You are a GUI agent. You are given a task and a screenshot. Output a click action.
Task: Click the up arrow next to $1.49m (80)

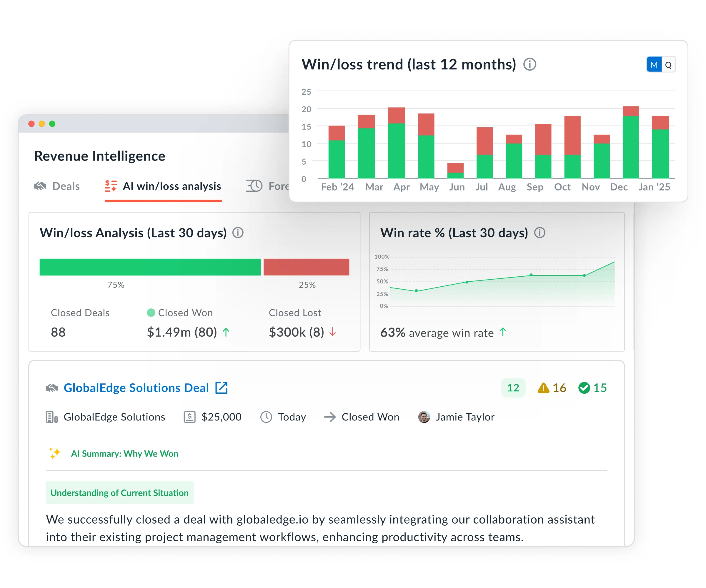pos(226,332)
